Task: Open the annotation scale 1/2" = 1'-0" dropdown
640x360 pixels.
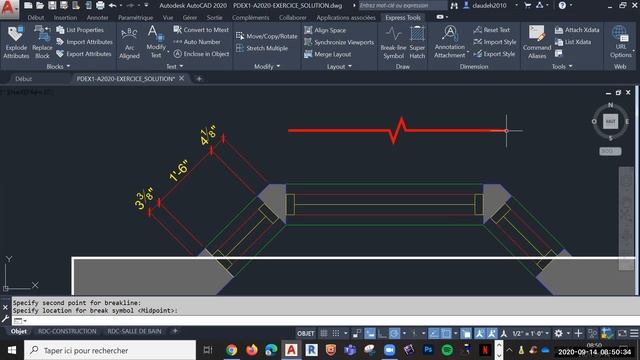Action: coord(530,333)
